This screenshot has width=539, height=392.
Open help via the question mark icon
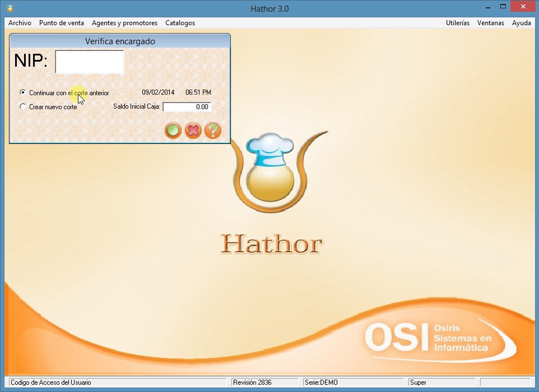[x=213, y=130]
